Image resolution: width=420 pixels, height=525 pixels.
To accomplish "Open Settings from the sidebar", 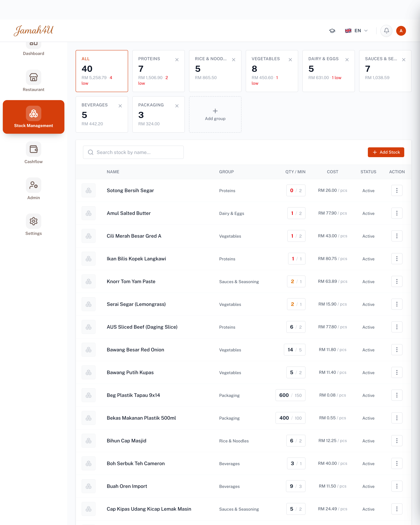I will [34, 225].
